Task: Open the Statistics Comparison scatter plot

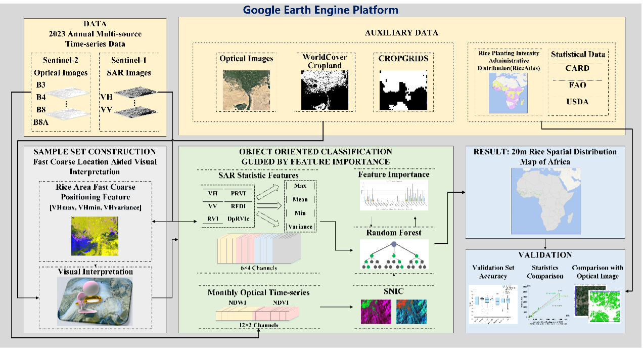Action: (x=545, y=303)
